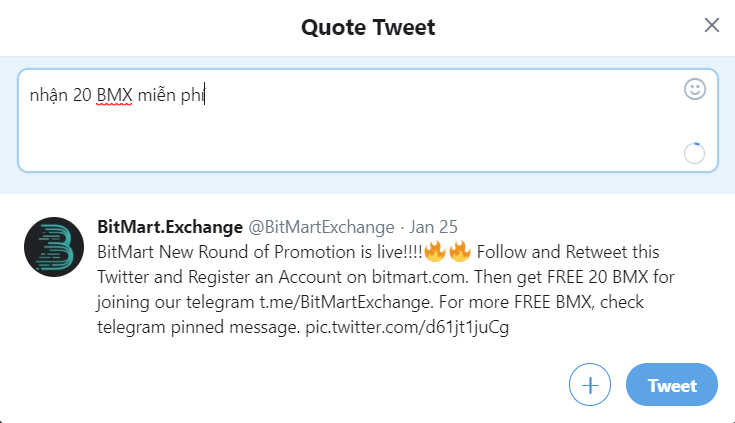Click the second fire emoji in tweet
This screenshot has height=423, width=735.
(459, 251)
